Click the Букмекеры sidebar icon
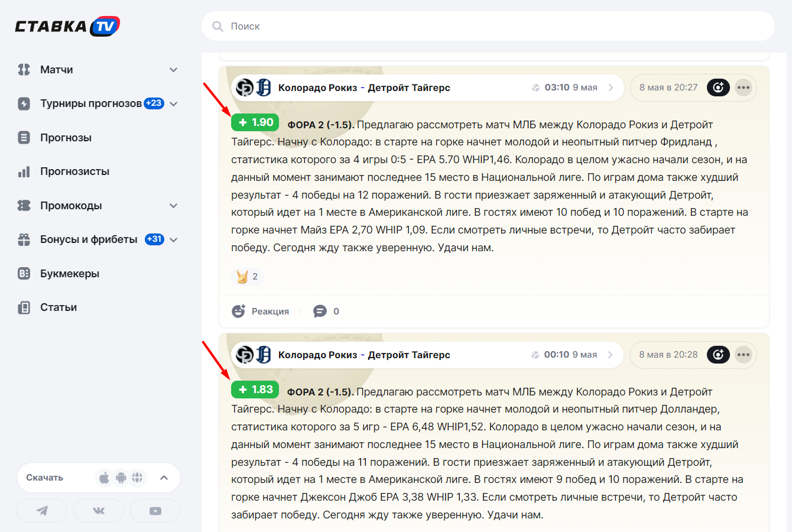Image resolution: width=792 pixels, height=532 pixels. pyautogui.click(x=24, y=274)
